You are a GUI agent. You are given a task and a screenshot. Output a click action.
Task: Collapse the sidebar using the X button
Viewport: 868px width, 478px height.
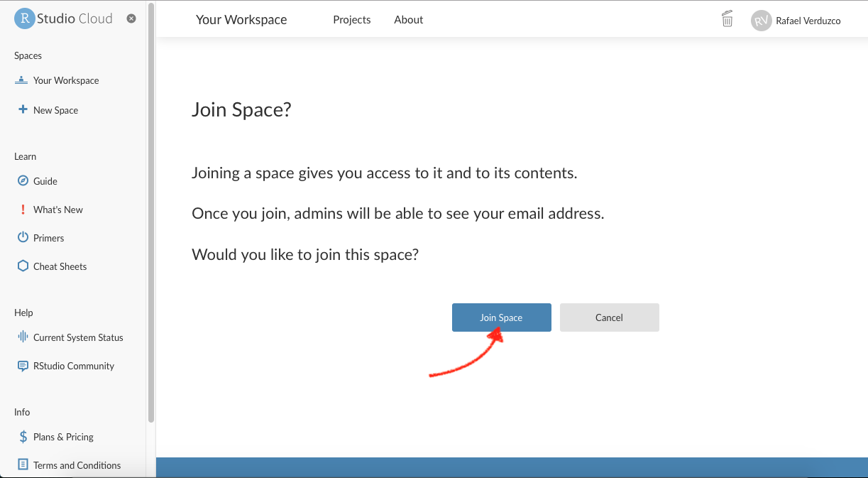131,18
